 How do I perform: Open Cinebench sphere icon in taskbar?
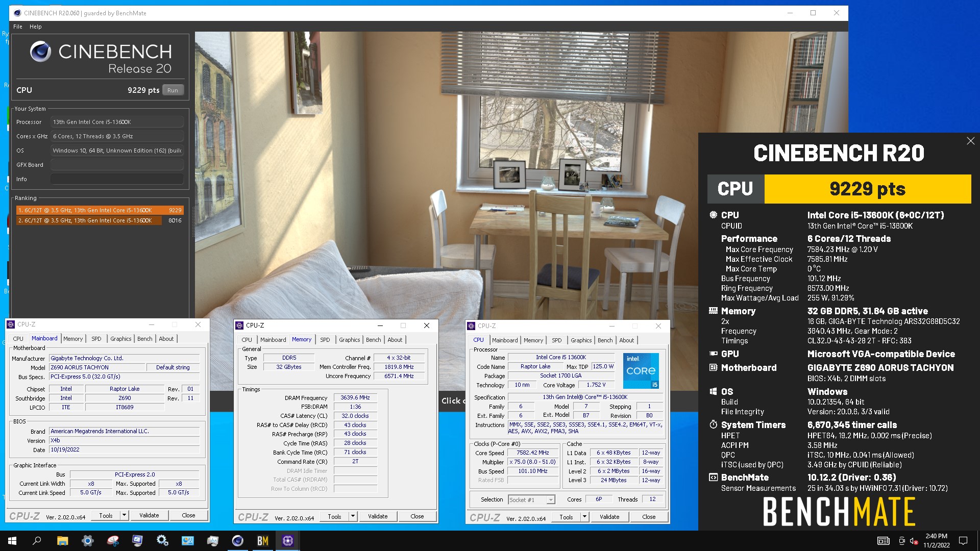pyautogui.click(x=238, y=541)
